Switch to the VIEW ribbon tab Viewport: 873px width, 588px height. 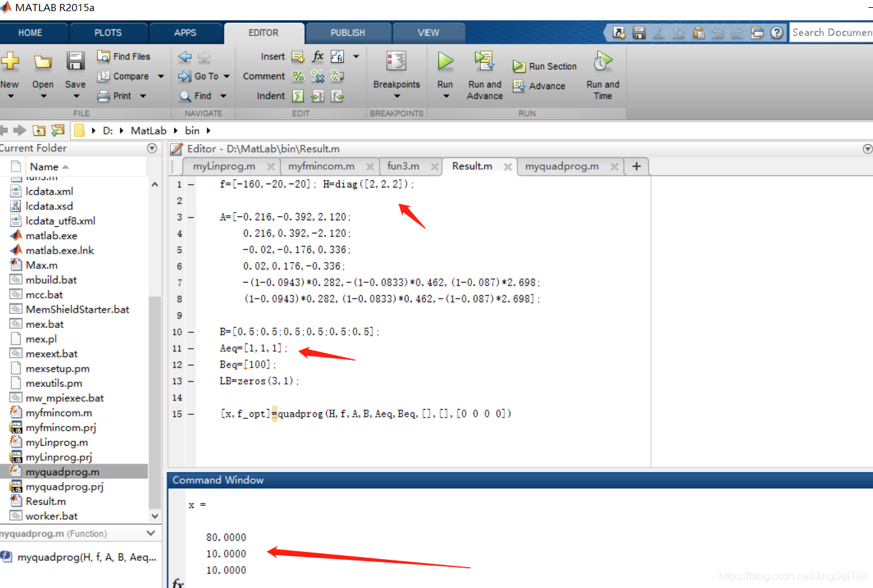pyautogui.click(x=428, y=33)
